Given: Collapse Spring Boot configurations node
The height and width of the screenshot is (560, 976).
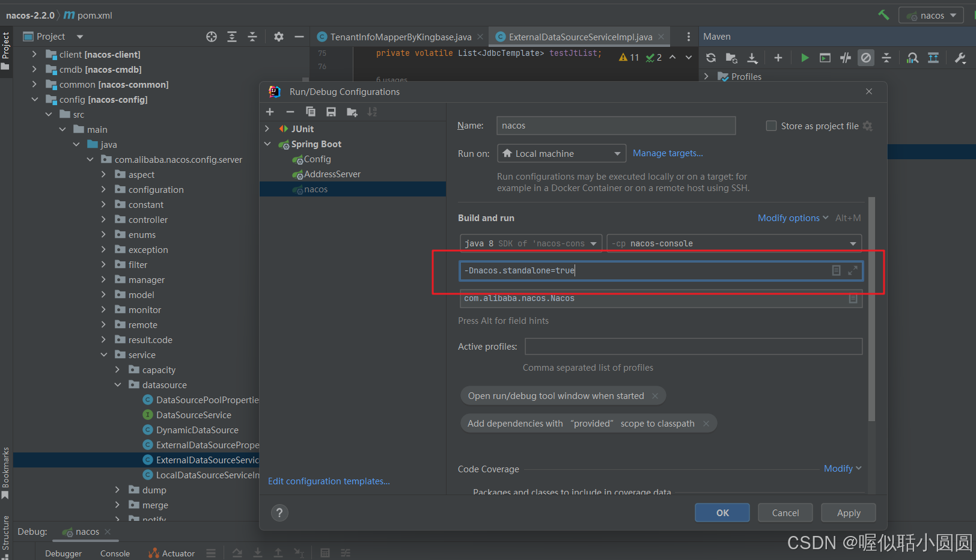Looking at the screenshot, I should [267, 144].
